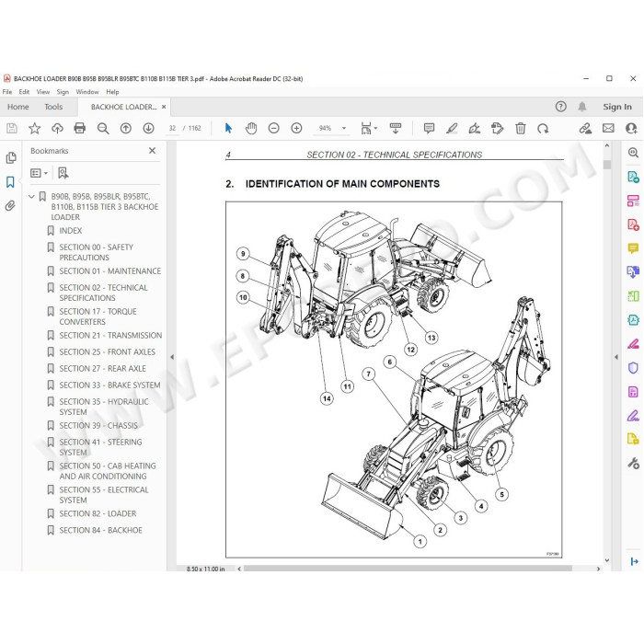Image resolution: width=644 pixels, height=644 pixels.
Task: Open the Help menu
Action: point(112,92)
